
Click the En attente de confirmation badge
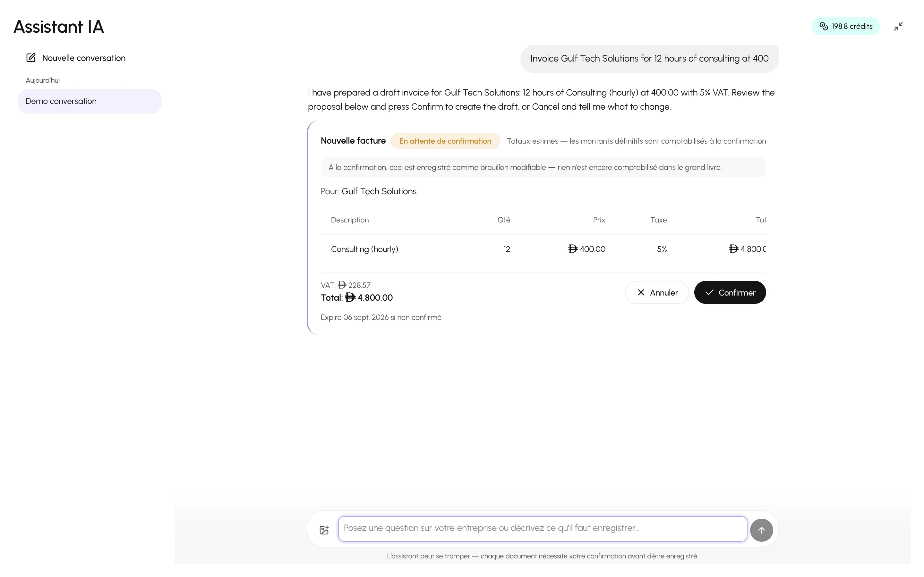click(x=445, y=141)
